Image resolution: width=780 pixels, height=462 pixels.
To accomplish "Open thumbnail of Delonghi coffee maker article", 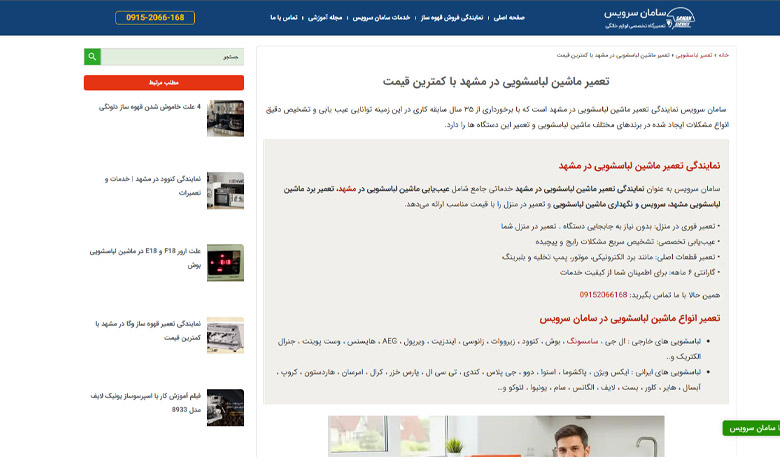I will click(225, 118).
